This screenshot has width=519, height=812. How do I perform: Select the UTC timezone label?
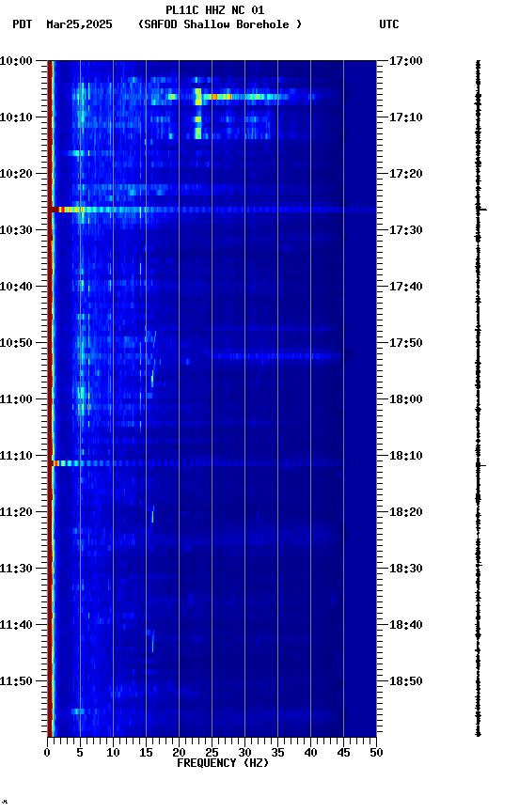click(x=389, y=24)
